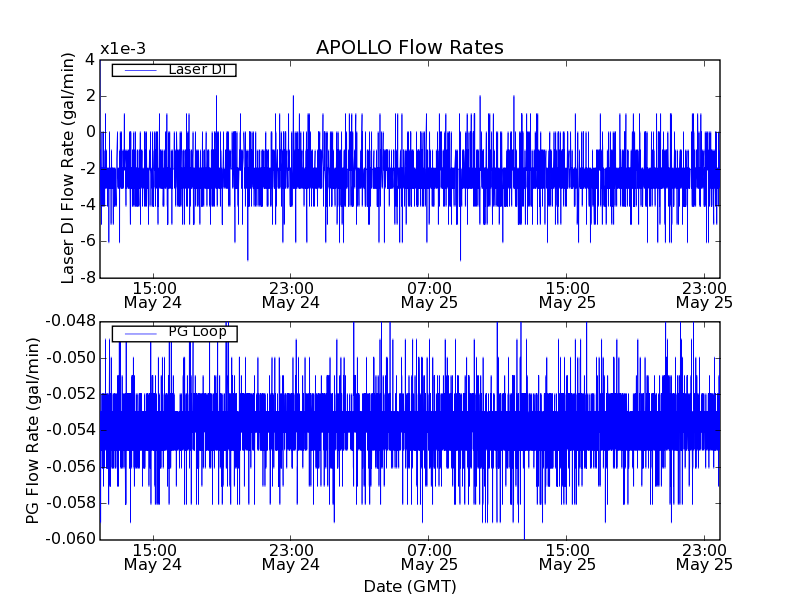Click the "-0.048" y-axis tick on the bottom plot

tap(69, 321)
